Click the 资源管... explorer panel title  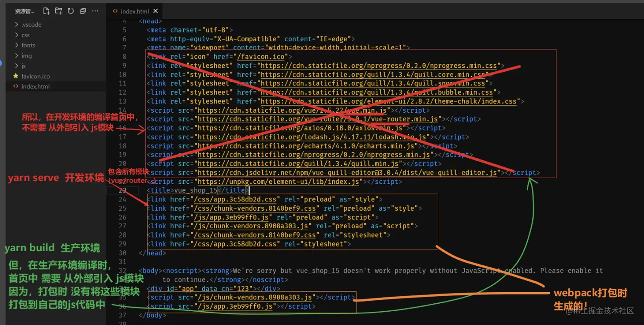(x=25, y=12)
